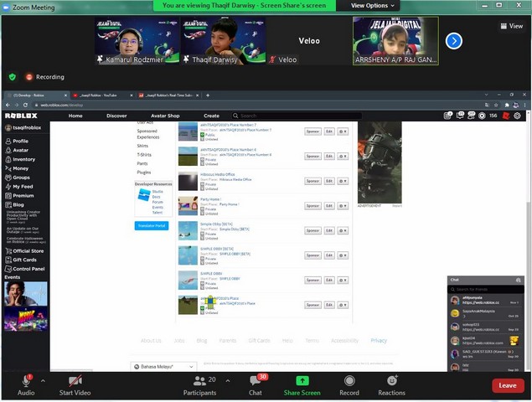Go to Avatar Shop in Roblox navbar
532x402 pixels.
click(165, 116)
